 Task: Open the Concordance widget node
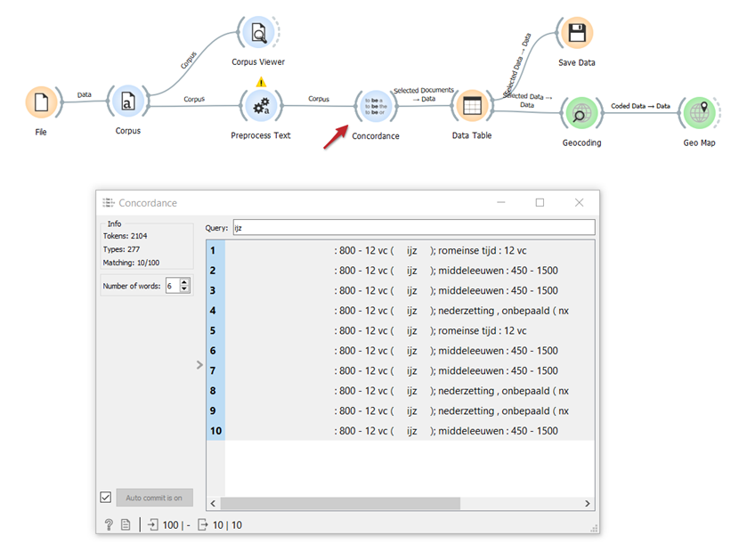pyautogui.click(x=375, y=108)
